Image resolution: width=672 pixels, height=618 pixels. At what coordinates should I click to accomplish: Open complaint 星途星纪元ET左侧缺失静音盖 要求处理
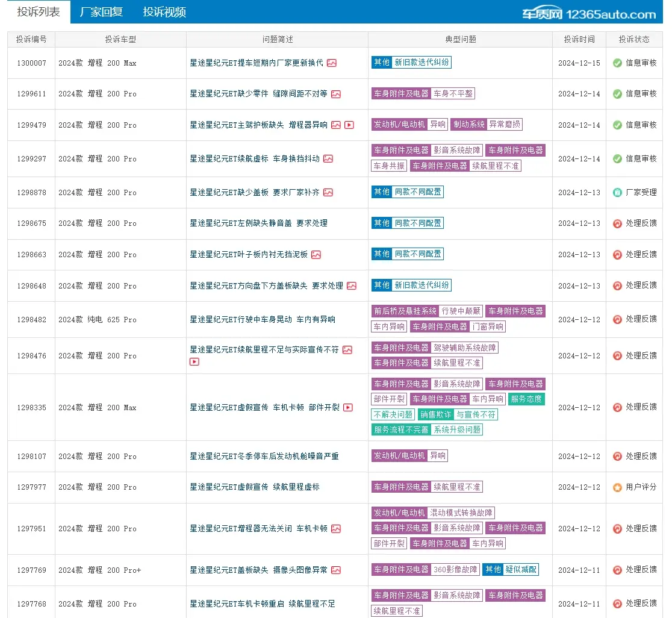[x=258, y=223]
